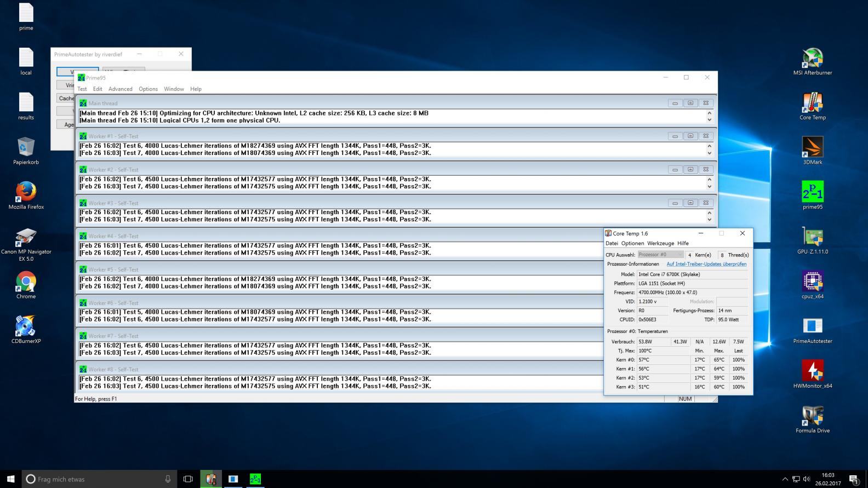Open Canon MP Navigator EX 5.0

[x=26, y=244]
